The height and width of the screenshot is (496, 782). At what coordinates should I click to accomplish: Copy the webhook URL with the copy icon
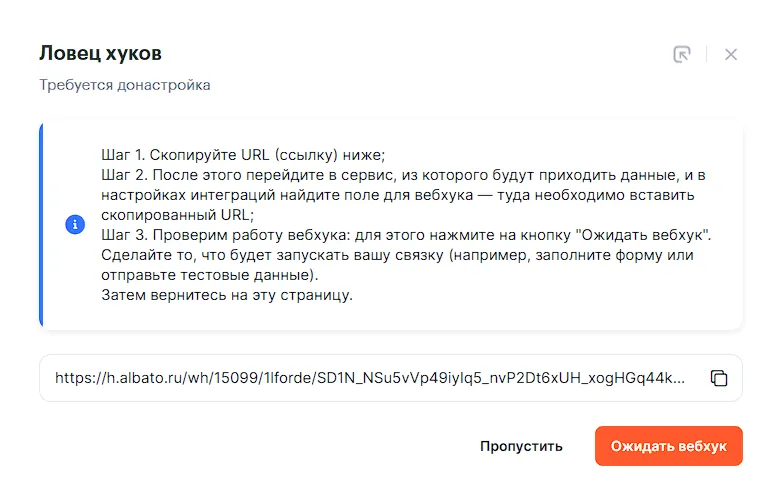coord(718,378)
